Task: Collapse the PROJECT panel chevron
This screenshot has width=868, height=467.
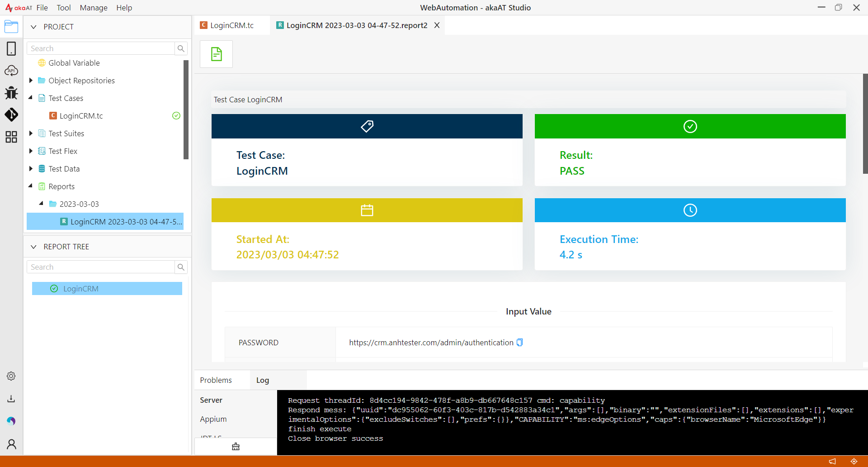Action: [33, 27]
